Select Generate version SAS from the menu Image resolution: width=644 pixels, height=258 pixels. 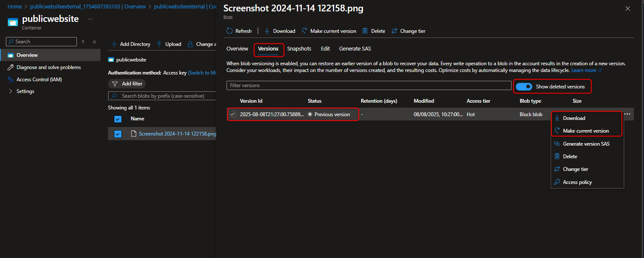click(586, 144)
